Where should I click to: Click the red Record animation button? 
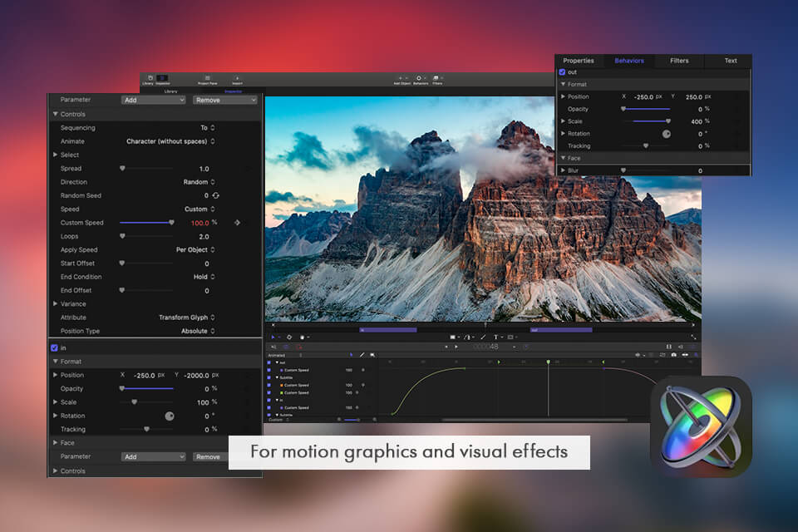pos(298,347)
